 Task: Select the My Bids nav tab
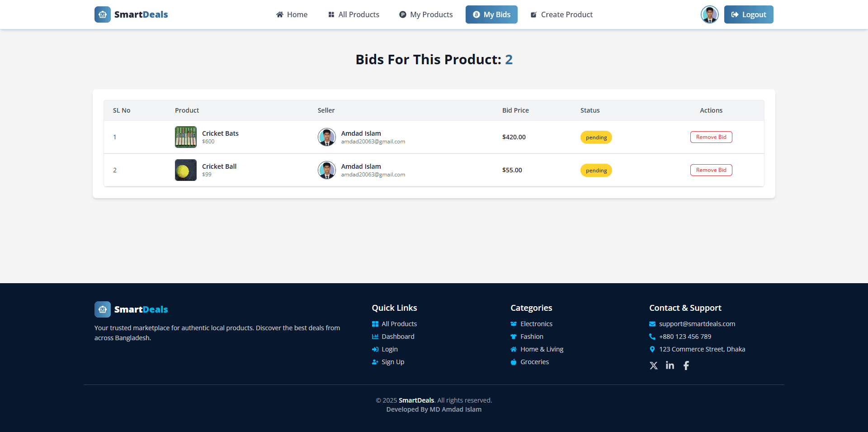coord(491,14)
